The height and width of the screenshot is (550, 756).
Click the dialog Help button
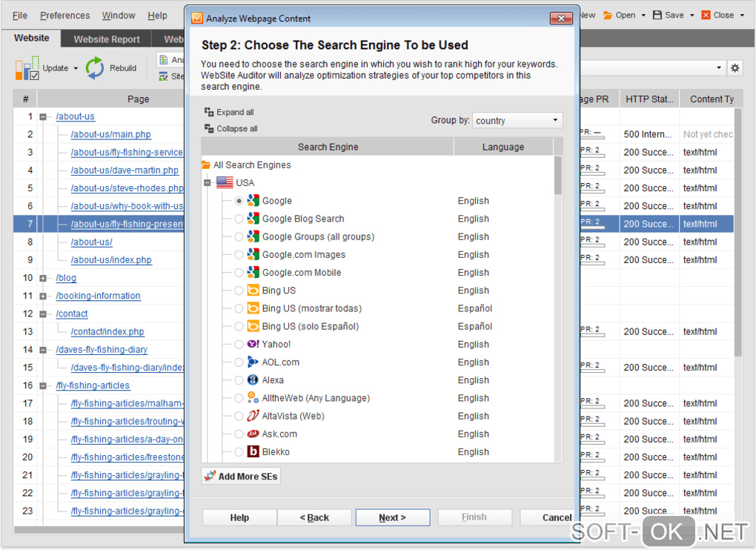coord(239,517)
